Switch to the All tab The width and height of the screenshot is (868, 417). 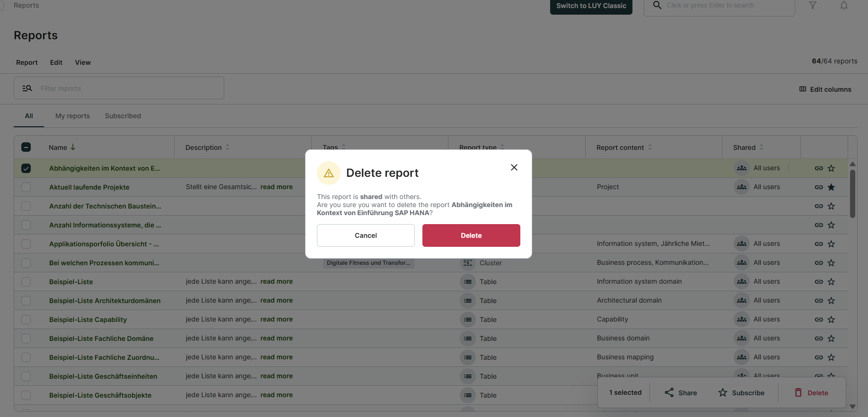coord(29,116)
